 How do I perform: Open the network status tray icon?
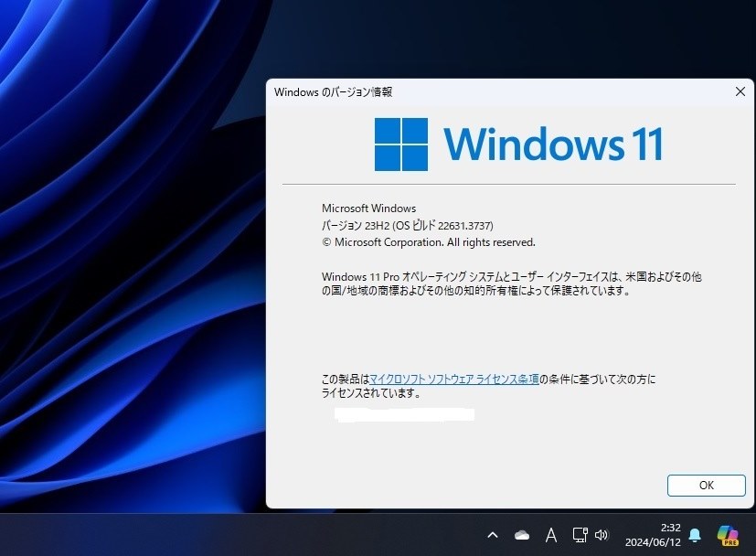(580, 535)
